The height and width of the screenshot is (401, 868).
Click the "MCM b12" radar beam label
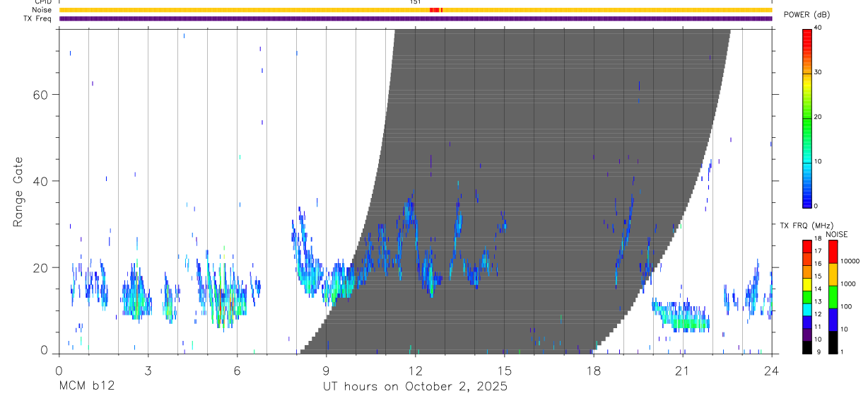pyautogui.click(x=86, y=387)
